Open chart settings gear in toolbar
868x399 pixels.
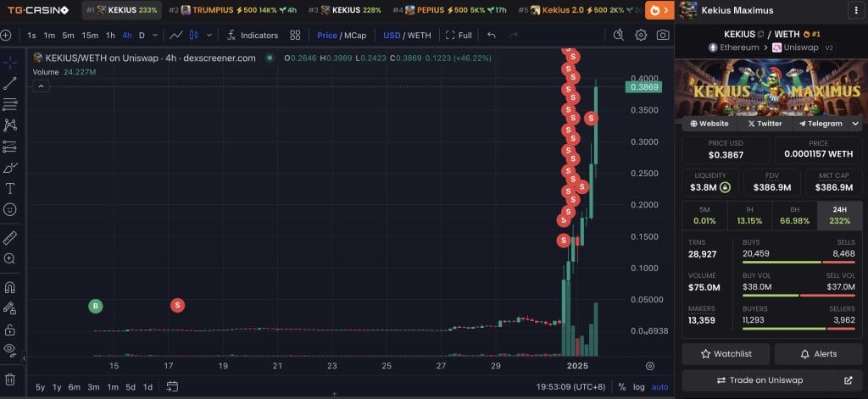point(641,36)
